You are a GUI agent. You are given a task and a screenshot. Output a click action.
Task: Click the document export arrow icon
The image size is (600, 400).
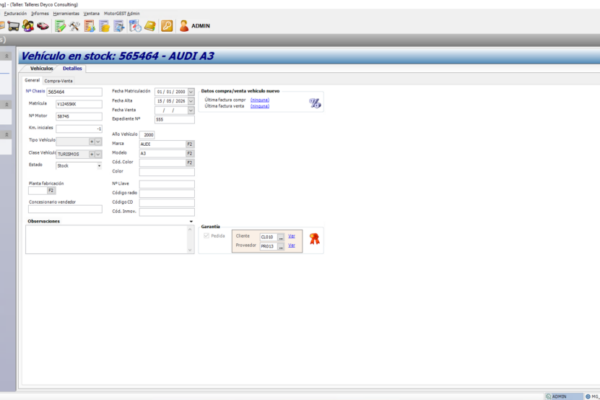point(119,26)
